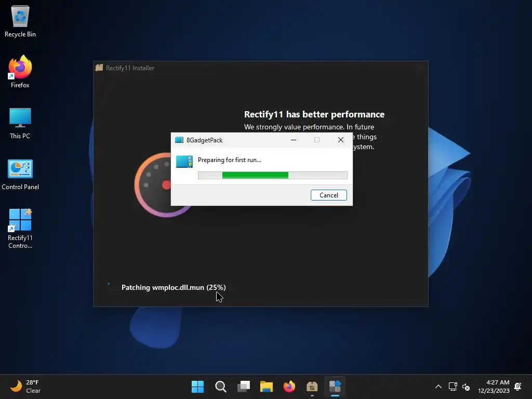Select the This PC desktop icon
Viewport: 532px width, 399px height.
[20, 123]
